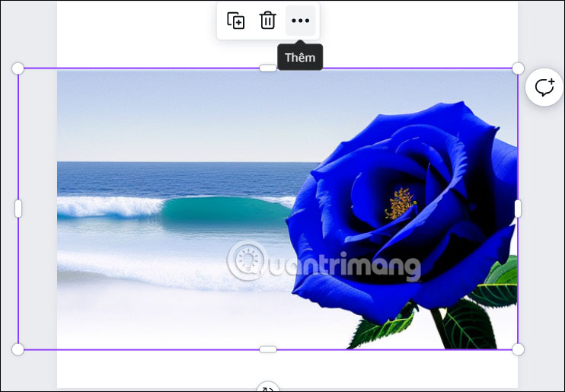The image size is (565, 392).
Task: Delete the selected image with trash icon
Action: pyautogui.click(x=268, y=21)
